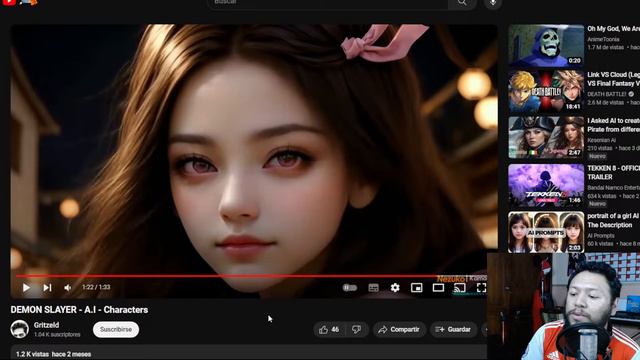Toggle the autoplay switch
This screenshot has height=360, width=640.
pos(350,288)
